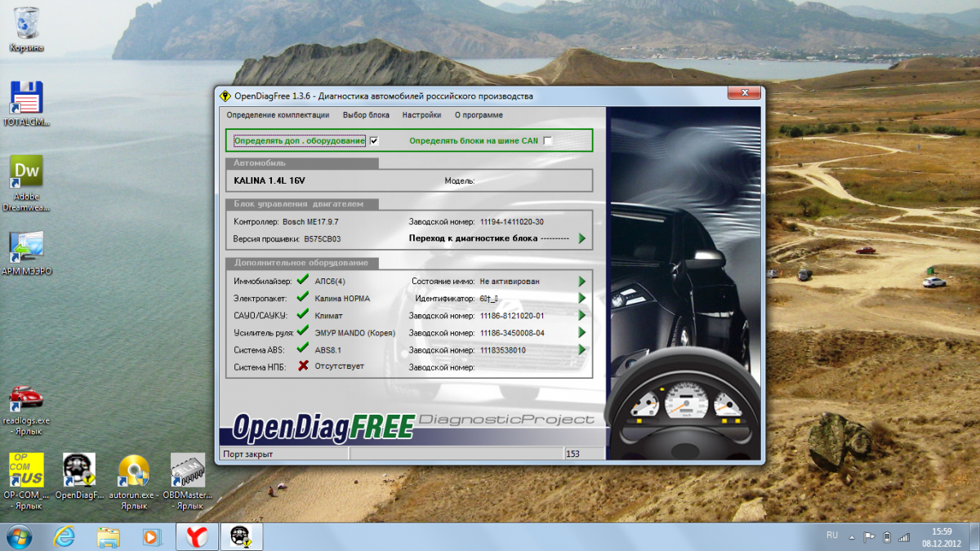Show hidden tray icons with the arrow

[853, 537]
